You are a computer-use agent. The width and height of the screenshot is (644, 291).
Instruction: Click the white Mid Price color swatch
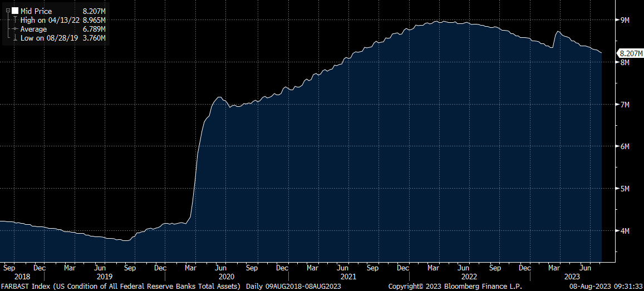14,11
